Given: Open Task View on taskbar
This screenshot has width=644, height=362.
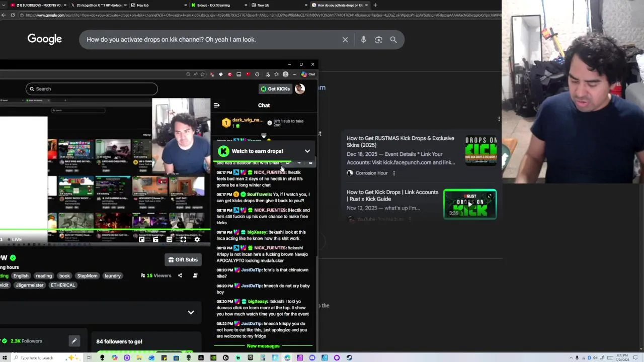Looking at the screenshot, I should 89,358.
